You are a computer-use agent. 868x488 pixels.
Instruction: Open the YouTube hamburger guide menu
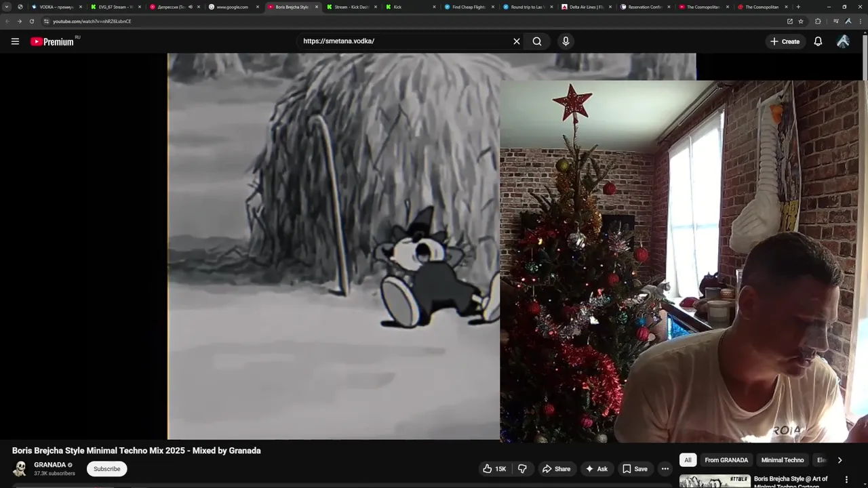(15, 41)
